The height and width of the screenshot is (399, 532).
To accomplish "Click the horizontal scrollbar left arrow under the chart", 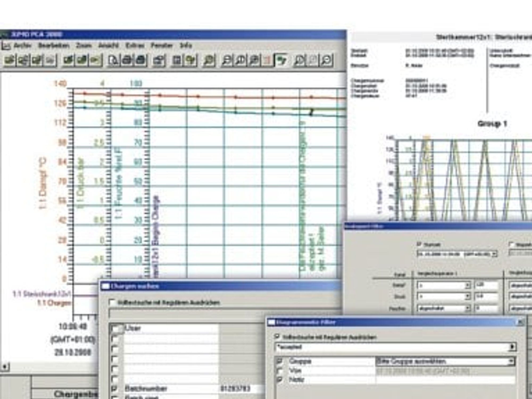I will (5, 367).
